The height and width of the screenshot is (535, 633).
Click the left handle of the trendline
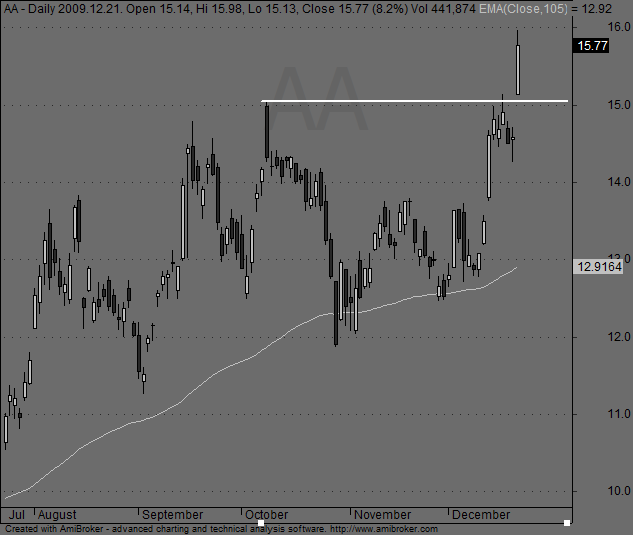pyautogui.click(x=261, y=523)
